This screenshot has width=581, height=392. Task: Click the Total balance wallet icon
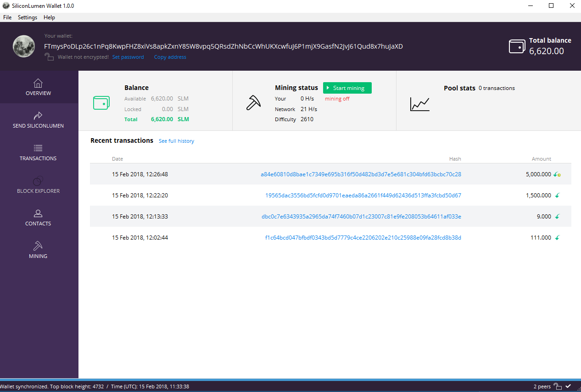point(517,46)
